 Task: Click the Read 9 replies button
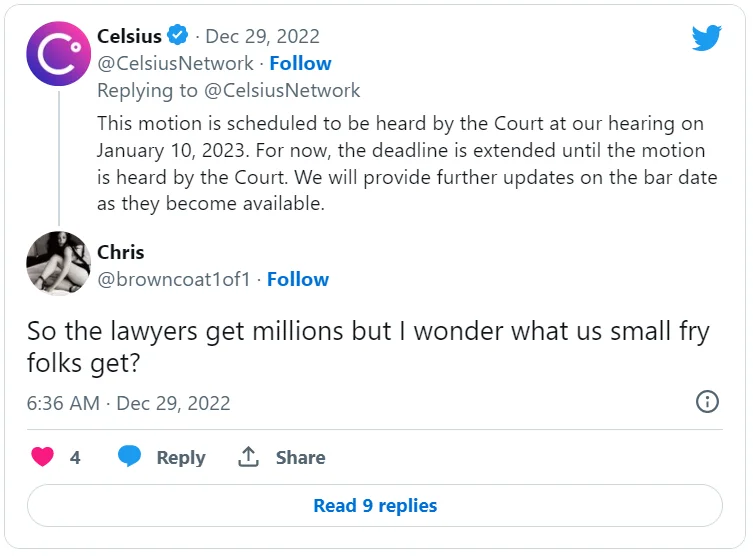coord(375,505)
